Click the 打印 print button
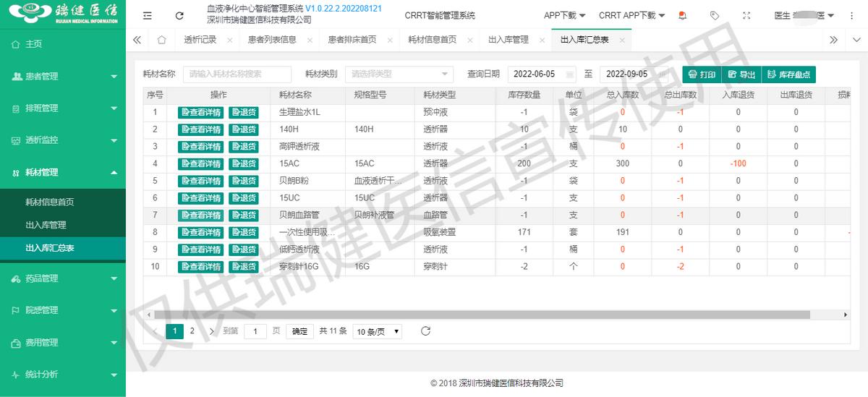Screen dimensions: 868x397 point(702,74)
